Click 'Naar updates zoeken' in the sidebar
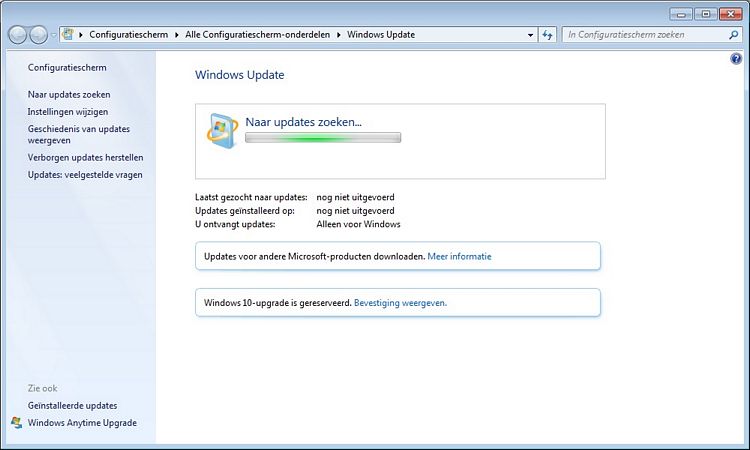750x450 pixels. [x=69, y=95]
